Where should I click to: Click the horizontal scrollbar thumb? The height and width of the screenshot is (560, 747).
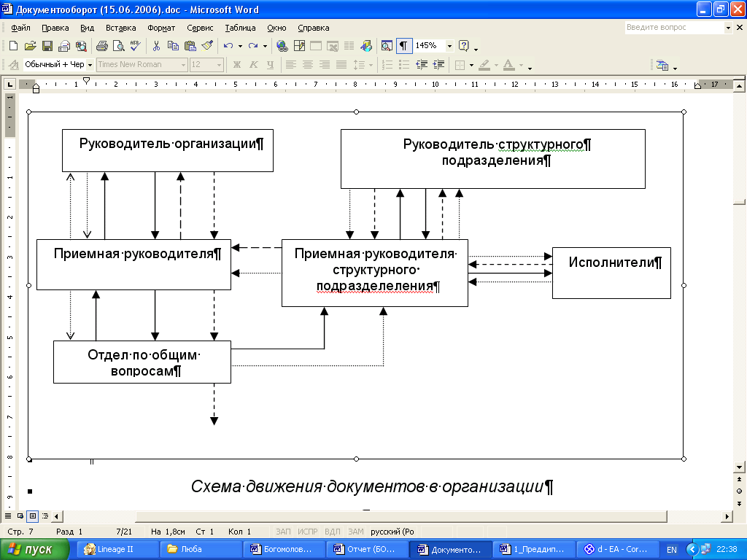click(x=400, y=516)
